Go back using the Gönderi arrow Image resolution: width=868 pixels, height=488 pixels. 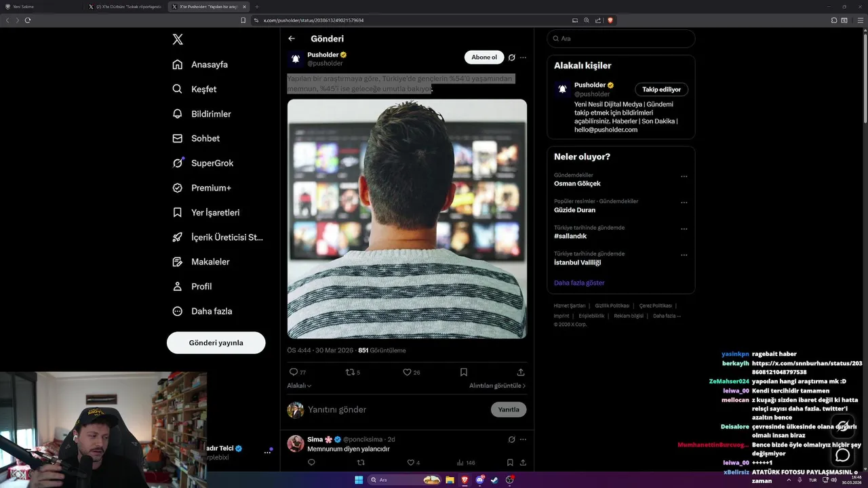tap(292, 39)
